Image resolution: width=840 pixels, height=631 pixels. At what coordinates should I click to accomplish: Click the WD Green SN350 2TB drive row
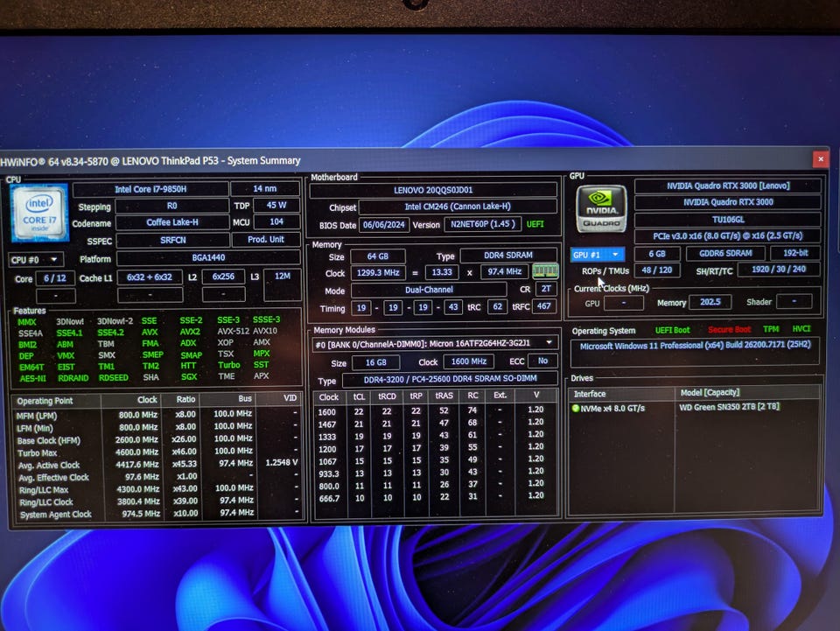point(695,408)
